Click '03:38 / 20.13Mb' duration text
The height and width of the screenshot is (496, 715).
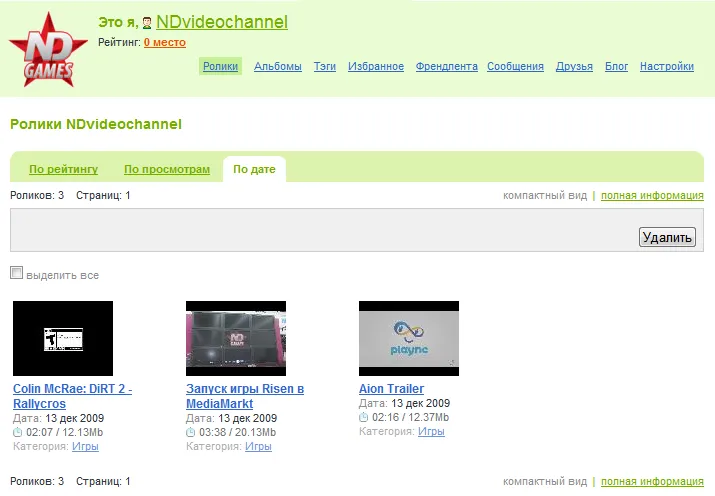tap(238, 432)
